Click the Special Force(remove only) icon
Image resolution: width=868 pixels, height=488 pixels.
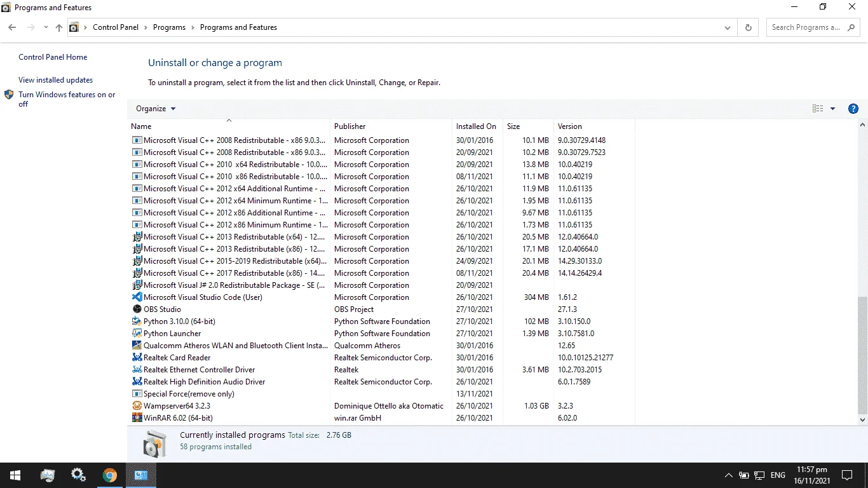(x=137, y=394)
